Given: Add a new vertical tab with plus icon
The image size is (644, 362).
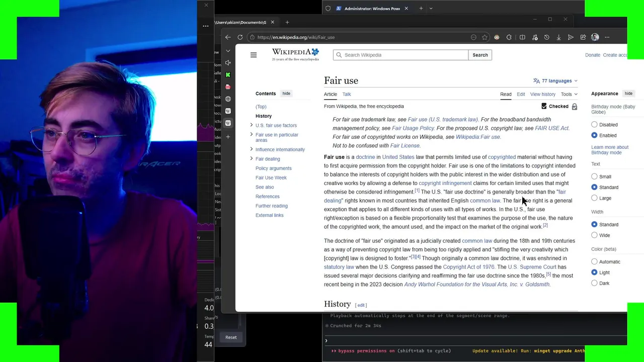Looking at the screenshot, I should point(228,137).
